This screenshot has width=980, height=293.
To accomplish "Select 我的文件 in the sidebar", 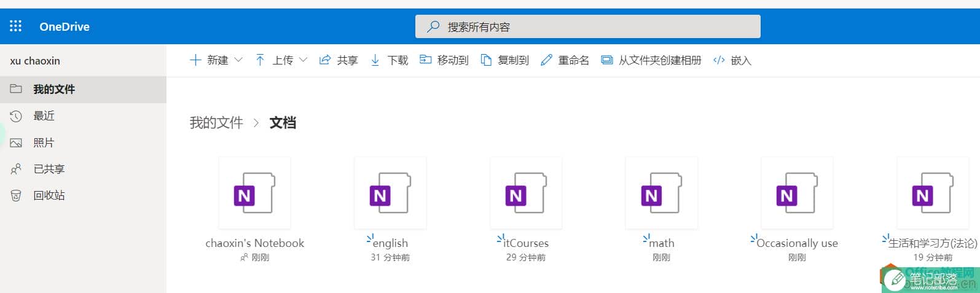I will [x=83, y=89].
